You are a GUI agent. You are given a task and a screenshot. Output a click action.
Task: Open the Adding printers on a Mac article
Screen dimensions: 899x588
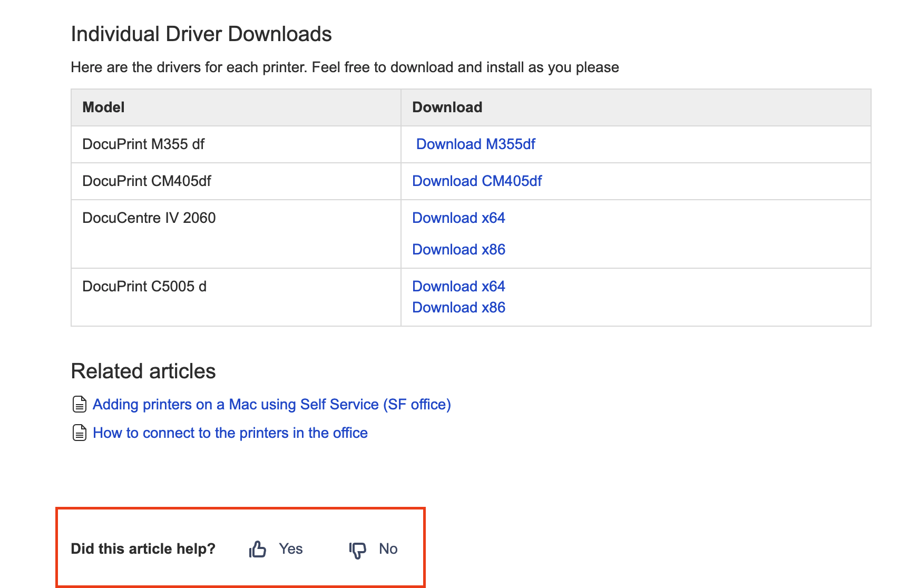click(x=272, y=404)
